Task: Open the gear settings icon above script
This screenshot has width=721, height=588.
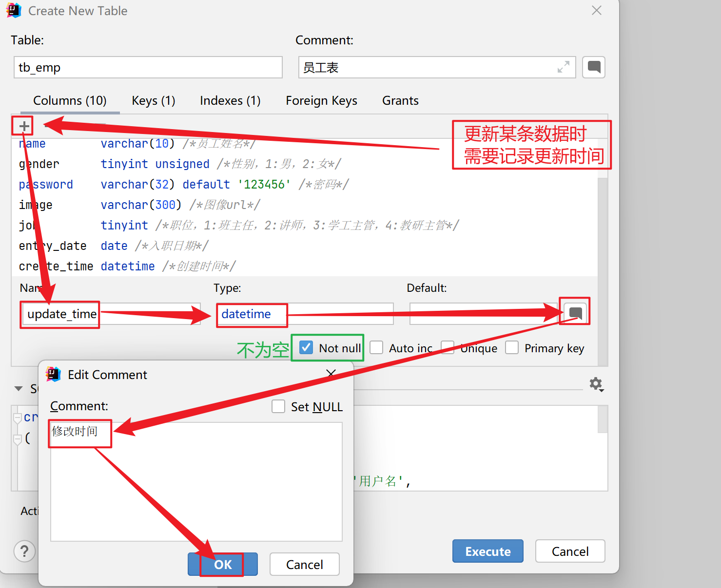Action: (x=596, y=384)
